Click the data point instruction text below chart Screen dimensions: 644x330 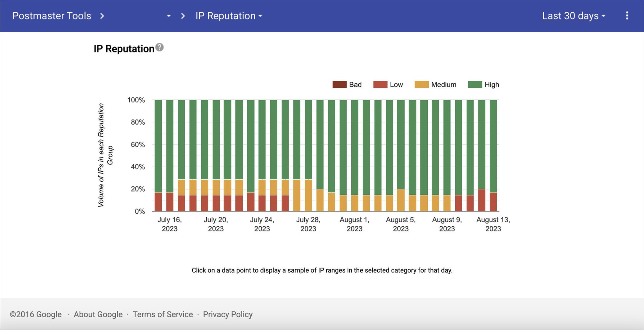pyautogui.click(x=322, y=270)
